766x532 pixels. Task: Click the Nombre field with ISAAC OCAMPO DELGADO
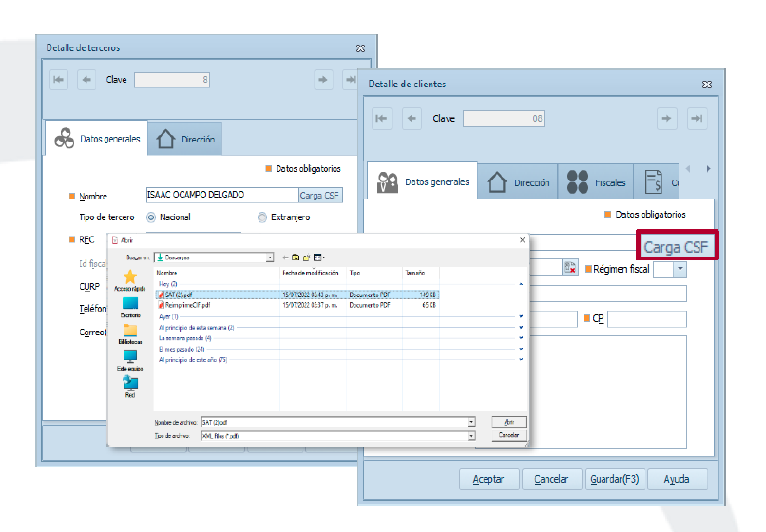(222, 195)
